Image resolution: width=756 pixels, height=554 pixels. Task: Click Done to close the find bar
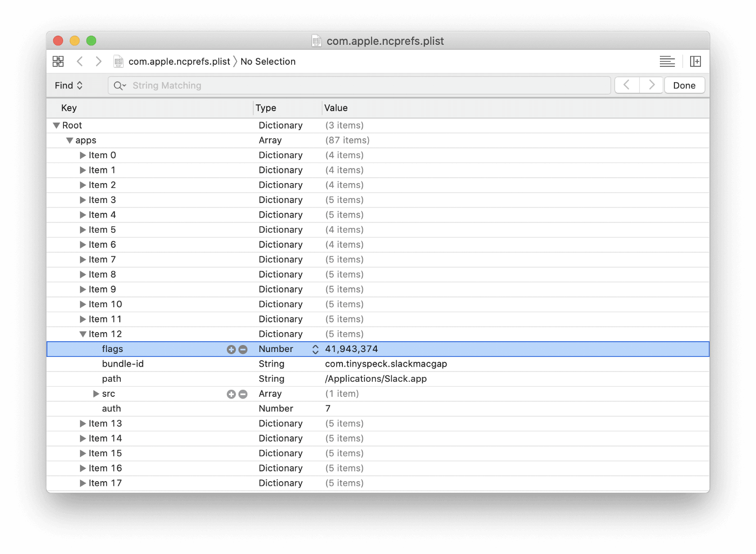coord(684,85)
